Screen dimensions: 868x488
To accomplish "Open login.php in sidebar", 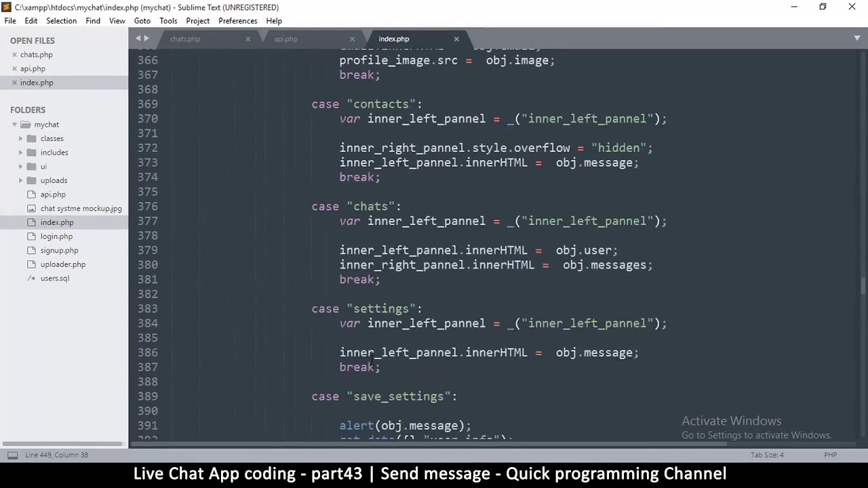I will (56, 237).
